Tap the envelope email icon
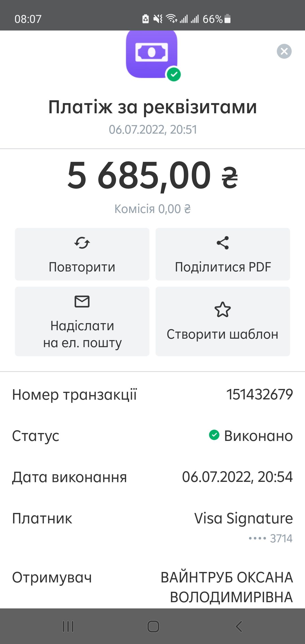This screenshot has height=644, width=305. [x=82, y=301]
